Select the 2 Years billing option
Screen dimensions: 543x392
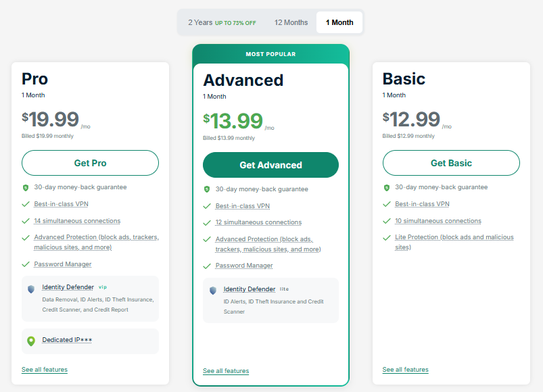coord(222,22)
